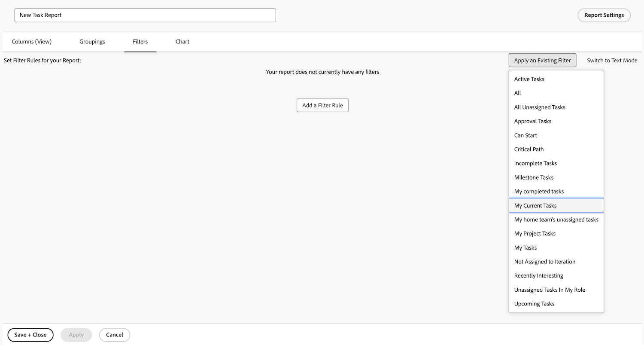Select My home team's unassigned tasks
The image size is (644, 345).
pyautogui.click(x=556, y=220)
